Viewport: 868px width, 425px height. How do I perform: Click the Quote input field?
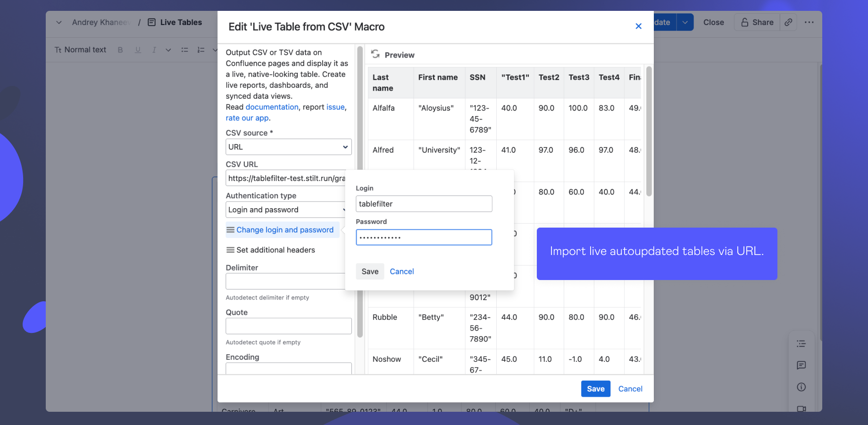[x=289, y=326]
